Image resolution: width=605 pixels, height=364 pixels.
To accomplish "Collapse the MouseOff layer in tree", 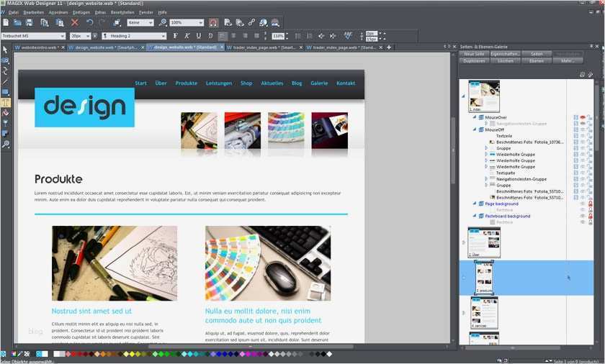I will pos(475,129).
